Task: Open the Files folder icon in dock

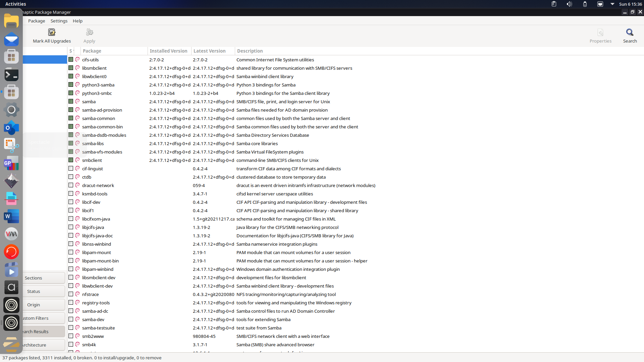Action: pos(11,21)
